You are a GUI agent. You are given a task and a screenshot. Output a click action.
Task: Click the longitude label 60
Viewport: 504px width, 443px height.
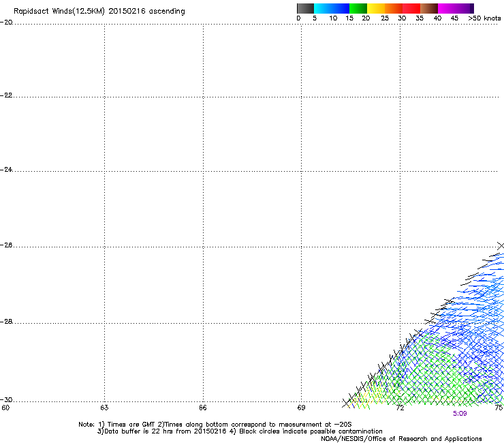coord(5,408)
